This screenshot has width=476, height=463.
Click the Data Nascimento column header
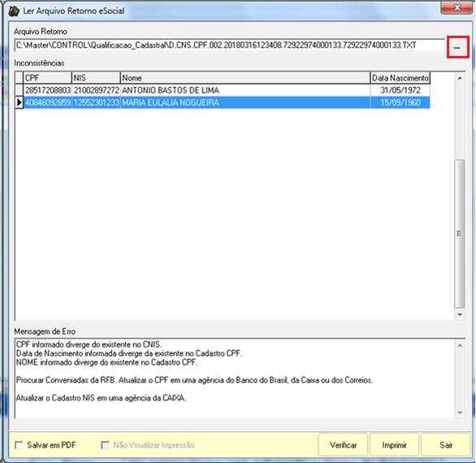400,78
